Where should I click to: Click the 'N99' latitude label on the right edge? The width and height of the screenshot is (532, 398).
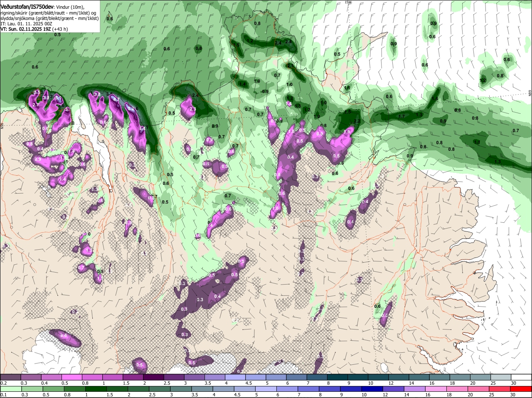[530, 93]
